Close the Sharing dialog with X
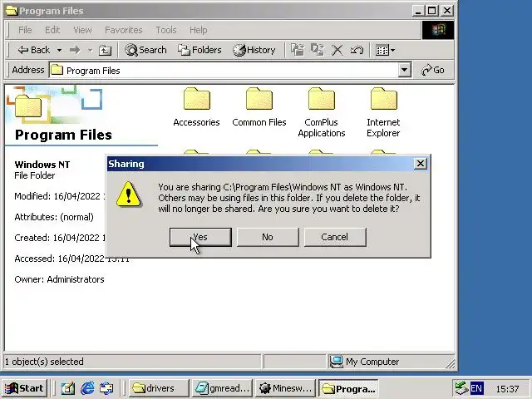Screen dimensions: 532x399 pos(421,164)
